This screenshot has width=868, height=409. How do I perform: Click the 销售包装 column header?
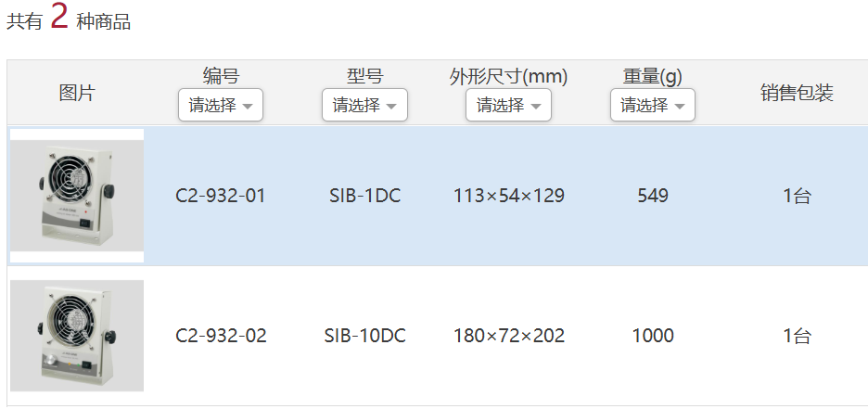pos(797,93)
